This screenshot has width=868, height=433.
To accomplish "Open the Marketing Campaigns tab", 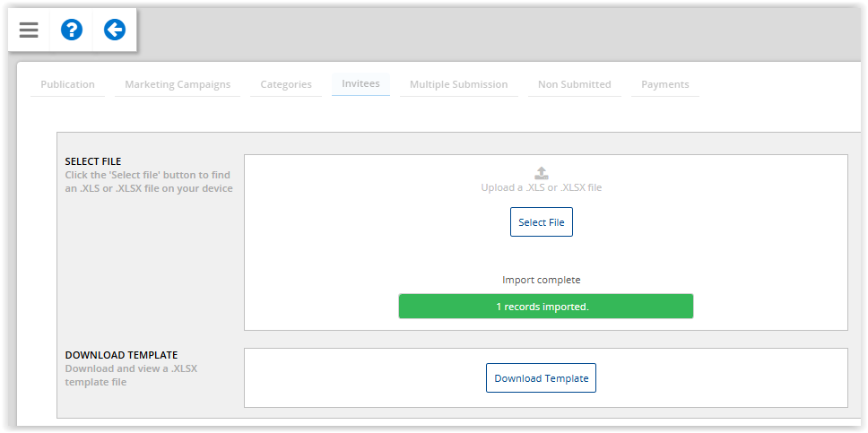I will tap(178, 84).
